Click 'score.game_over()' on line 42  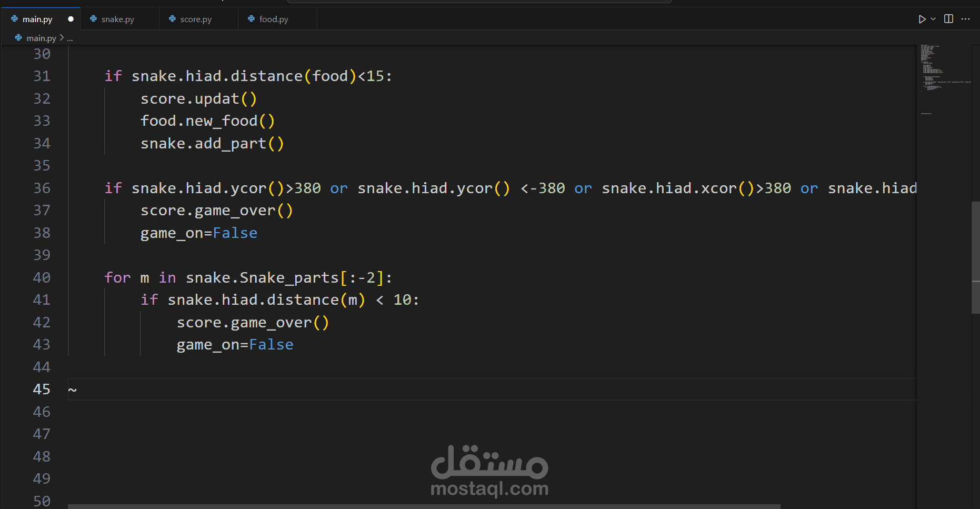(253, 323)
